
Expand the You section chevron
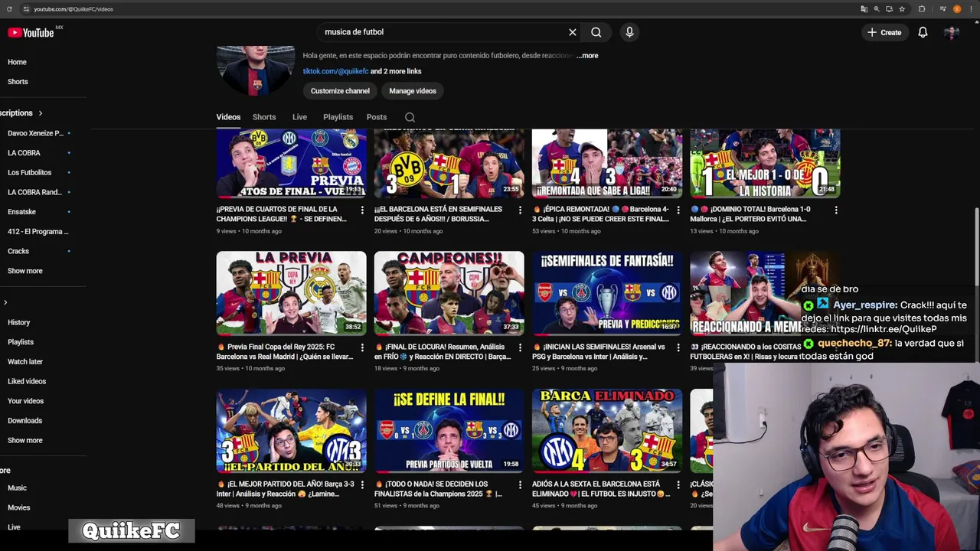point(5,302)
